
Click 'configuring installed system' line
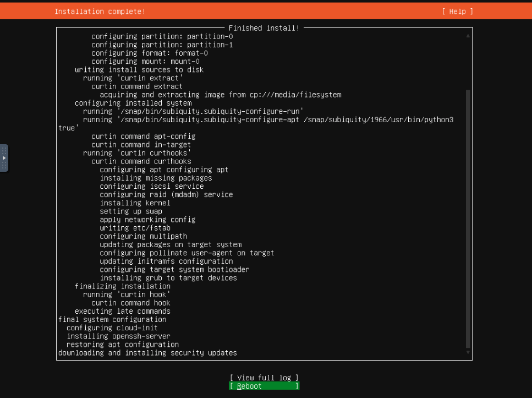(133, 103)
